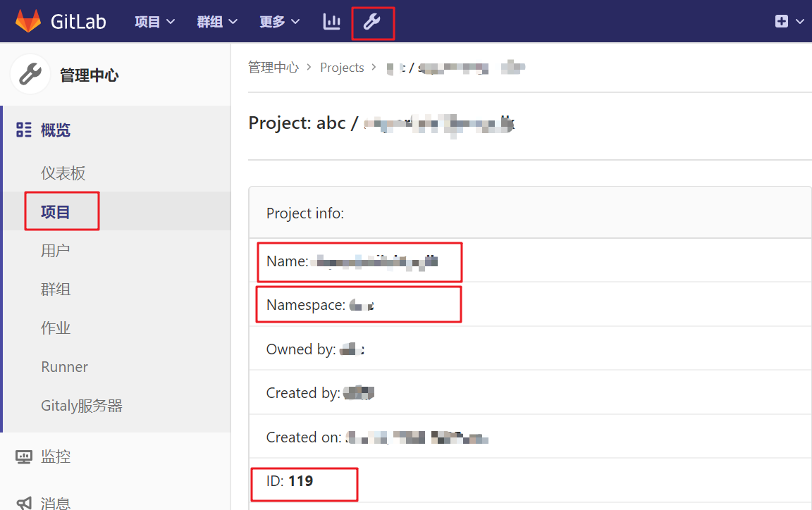Click the GitLab fox logo
Screen dimensions: 812x510
pos(27,20)
